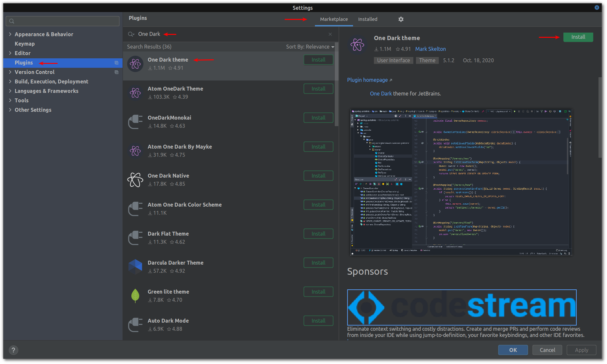Click the Atom OneDark Theme icon

coord(135,93)
